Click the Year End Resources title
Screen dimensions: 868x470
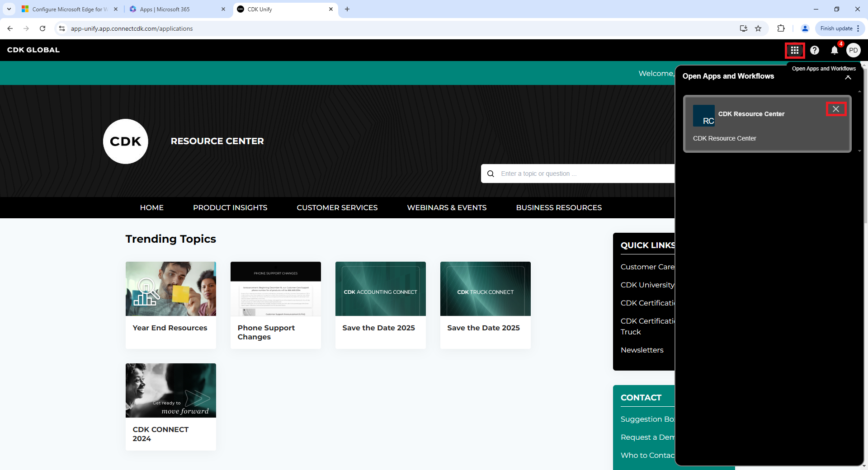click(x=170, y=328)
